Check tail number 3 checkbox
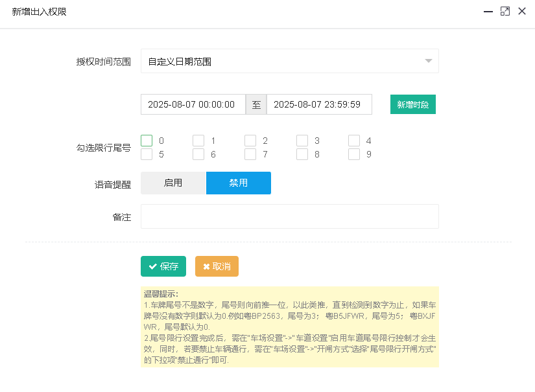This screenshot has height=392, width=535. 302,141
